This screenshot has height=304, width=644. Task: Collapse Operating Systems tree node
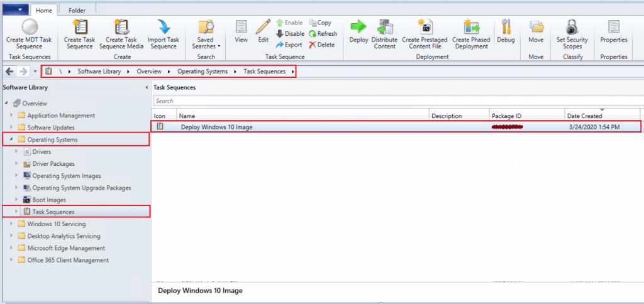11,140
